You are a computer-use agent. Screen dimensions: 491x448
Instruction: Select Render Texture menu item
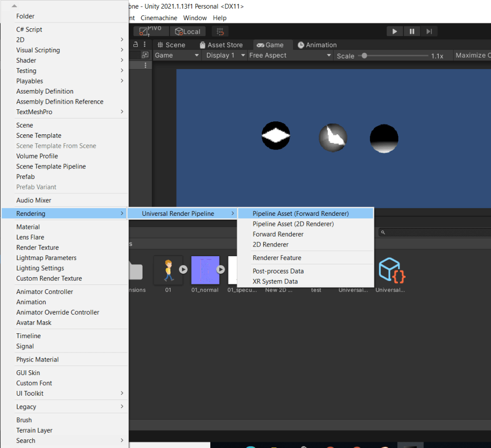point(65,248)
